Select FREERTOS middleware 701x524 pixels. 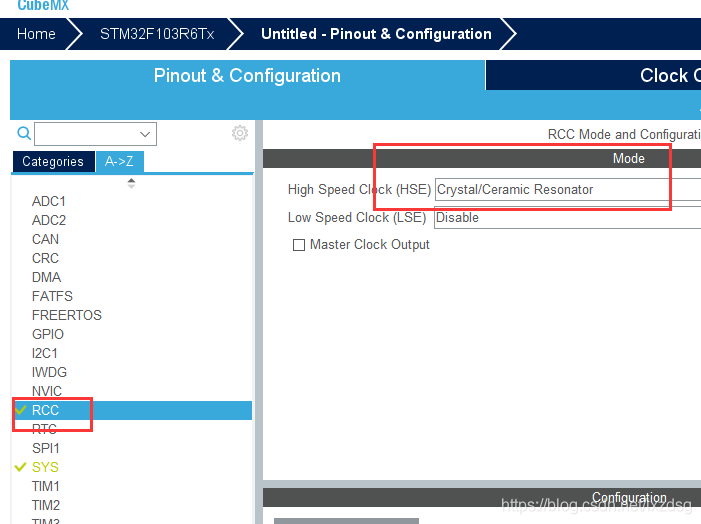click(x=67, y=315)
